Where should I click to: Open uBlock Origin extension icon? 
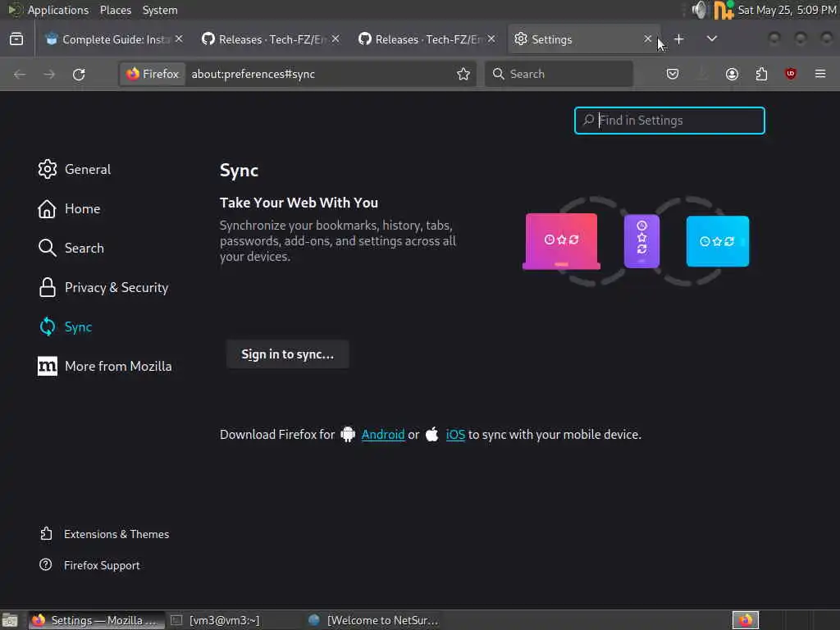(791, 74)
